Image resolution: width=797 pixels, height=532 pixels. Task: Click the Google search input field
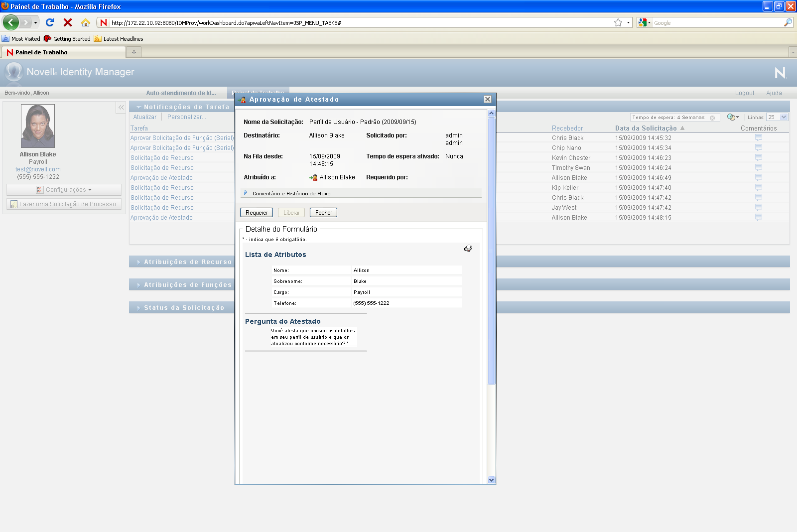(x=717, y=23)
